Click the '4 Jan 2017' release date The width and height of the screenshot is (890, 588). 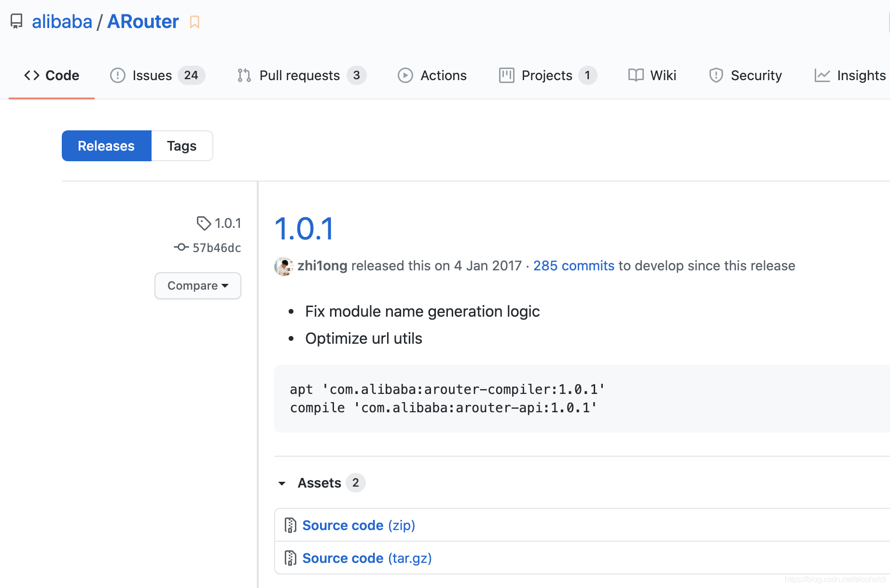point(488,266)
